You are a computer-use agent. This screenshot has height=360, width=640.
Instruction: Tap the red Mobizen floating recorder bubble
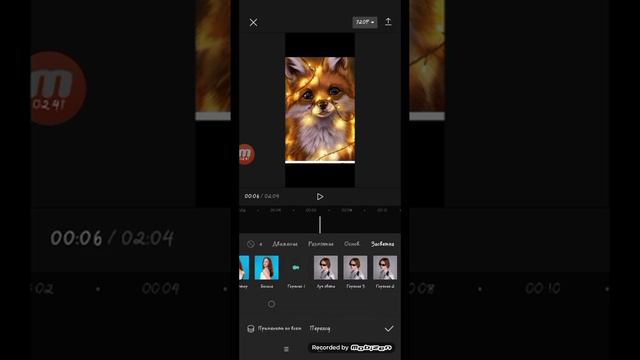click(x=246, y=154)
